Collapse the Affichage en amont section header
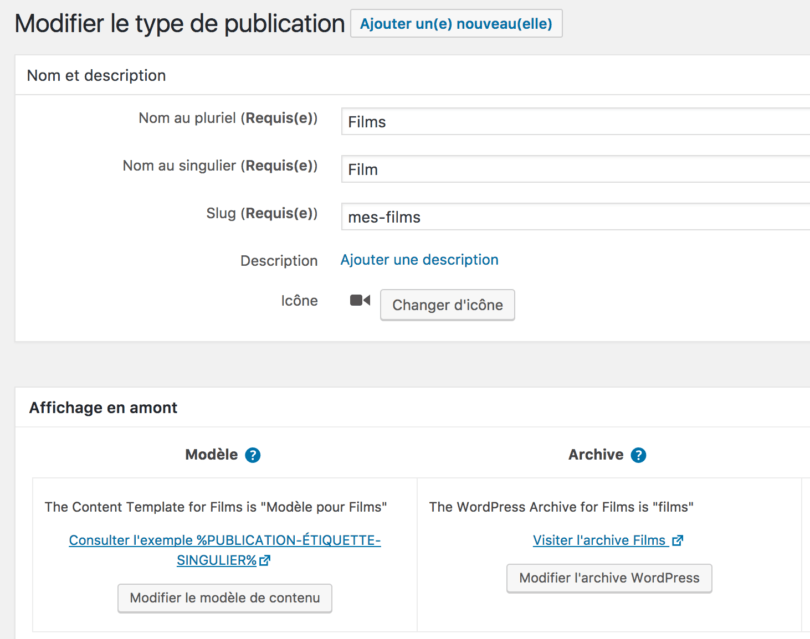 point(103,408)
